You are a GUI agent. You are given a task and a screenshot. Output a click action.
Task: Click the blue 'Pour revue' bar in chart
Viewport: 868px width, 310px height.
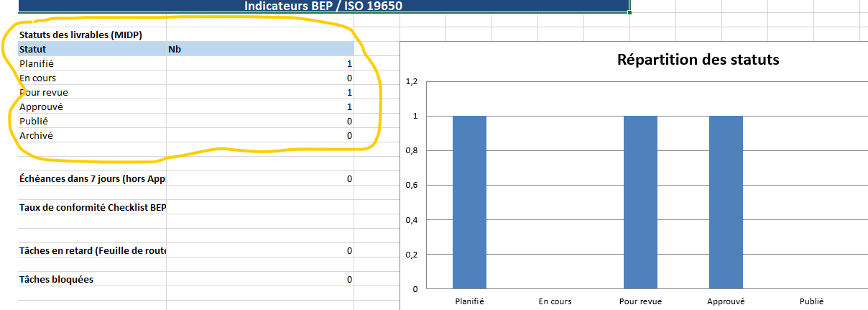(640, 202)
